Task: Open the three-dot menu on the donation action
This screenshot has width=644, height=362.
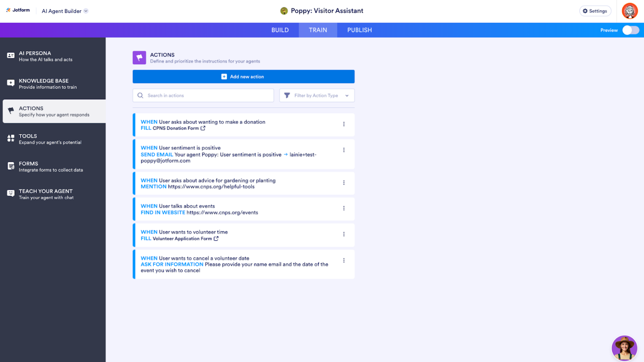Action: [x=344, y=124]
